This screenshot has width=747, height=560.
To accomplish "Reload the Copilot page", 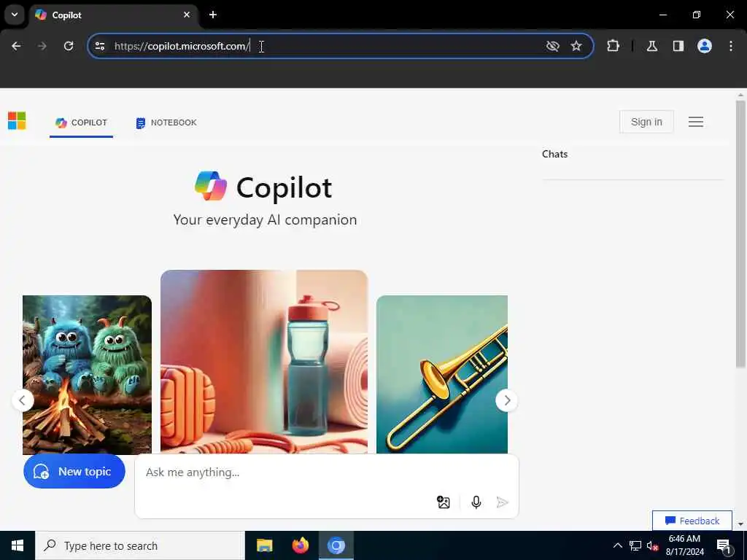I will tap(69, 46).
